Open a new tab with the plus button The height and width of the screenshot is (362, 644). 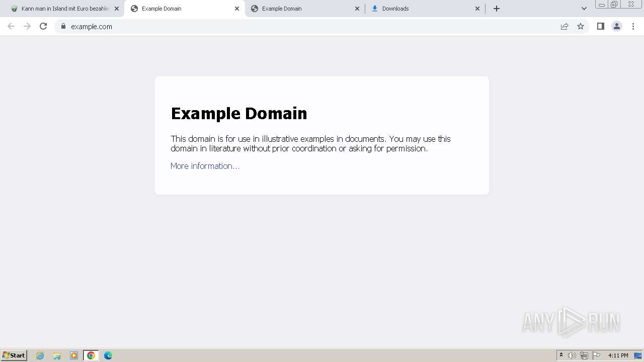point(497,9)
